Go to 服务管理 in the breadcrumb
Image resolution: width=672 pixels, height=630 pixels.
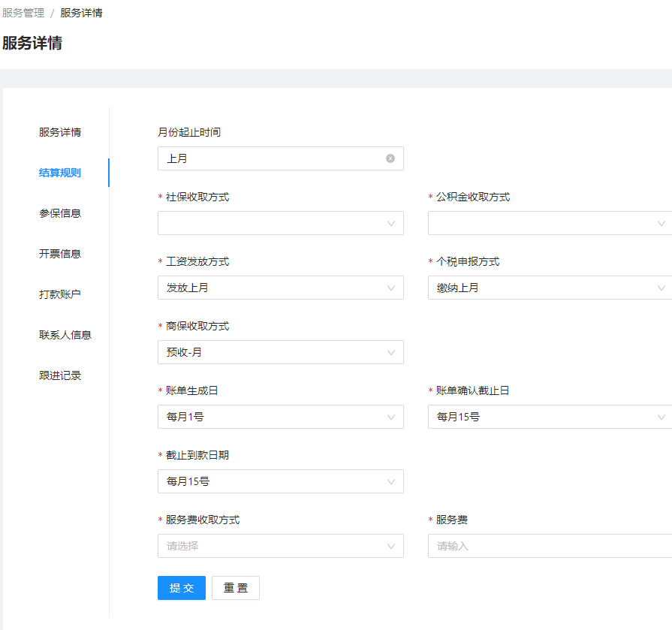pos(23,13)
